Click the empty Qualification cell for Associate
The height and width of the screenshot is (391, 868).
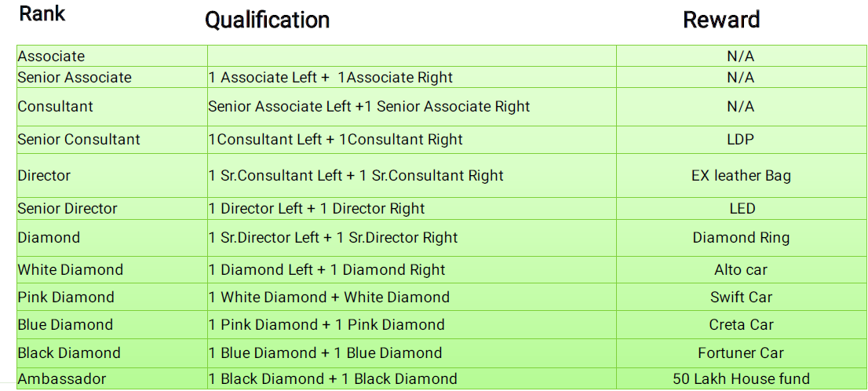tap(411, 57)
